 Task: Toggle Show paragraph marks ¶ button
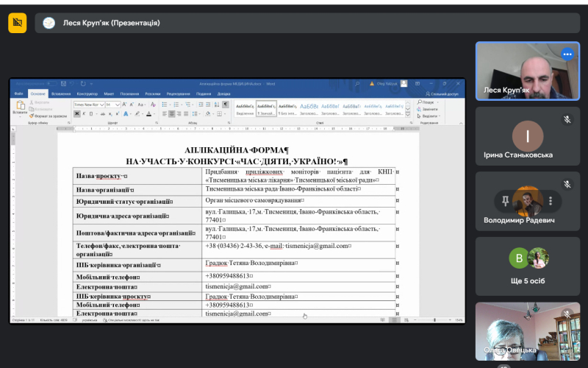point(226,105)
